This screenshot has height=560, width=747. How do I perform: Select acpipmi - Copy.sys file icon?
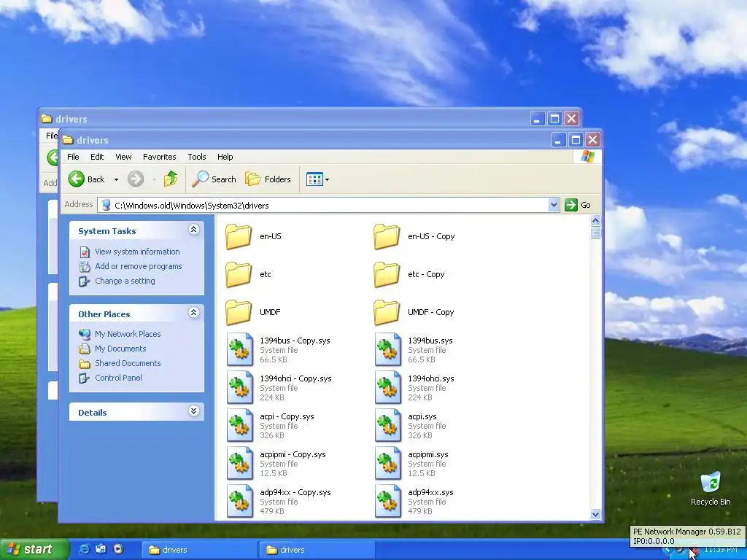tap(239, 463)
